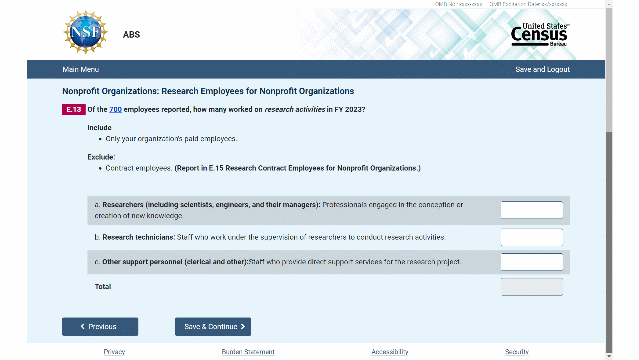639x360 pixels.
Task: Open the 700 employees link
Action: point(115,109)
